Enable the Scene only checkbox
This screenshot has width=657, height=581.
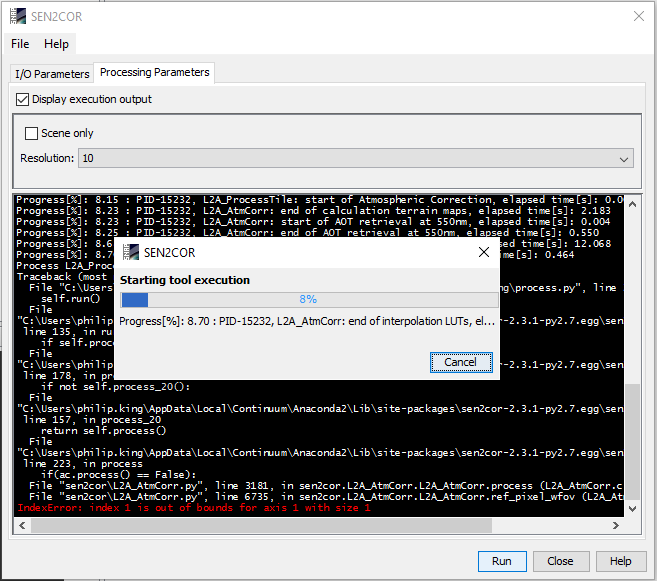pos(31,134)
